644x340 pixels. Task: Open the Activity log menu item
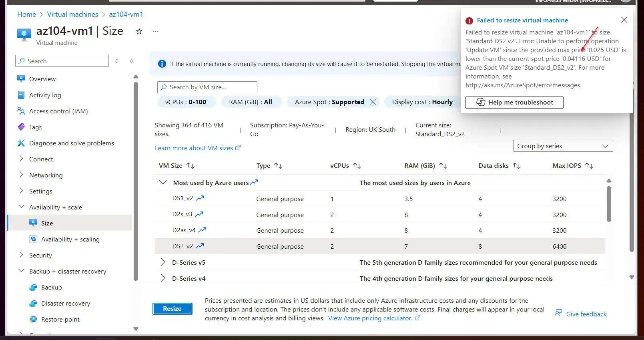pos(45,95)
